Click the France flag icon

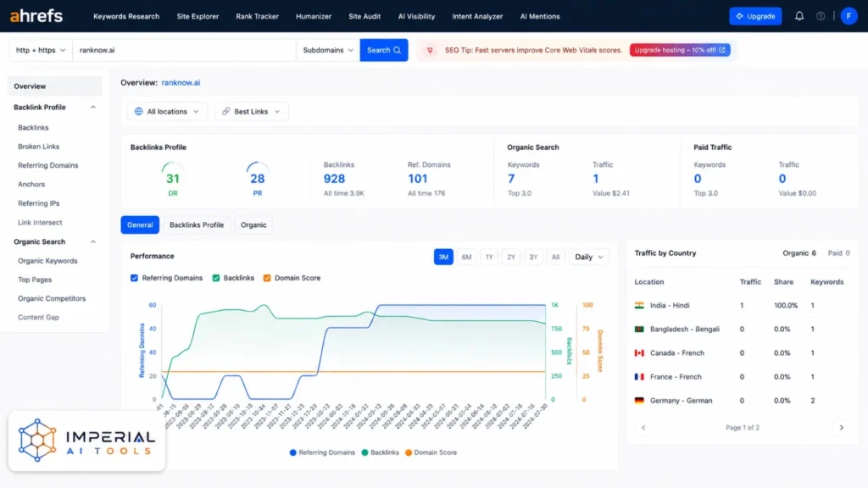(639, 377)
